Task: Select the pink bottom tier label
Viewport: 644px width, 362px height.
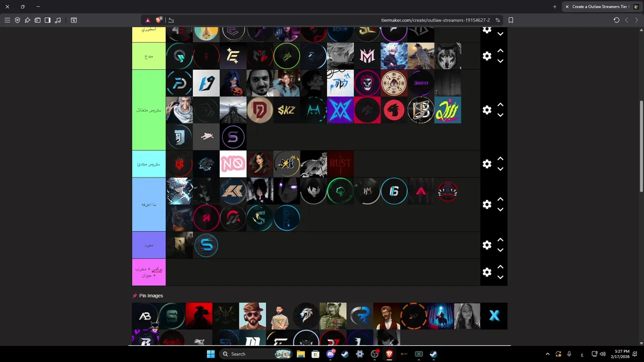Action: [149, 272]
